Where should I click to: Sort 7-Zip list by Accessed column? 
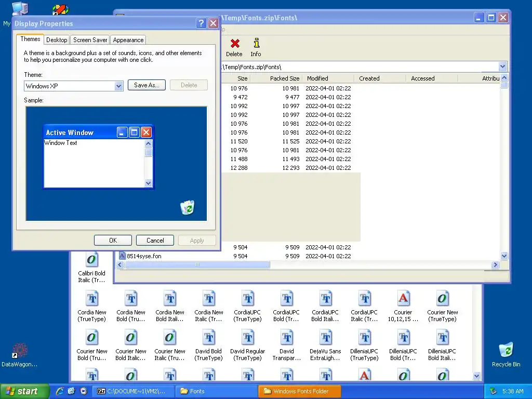(x=432, y=78)
